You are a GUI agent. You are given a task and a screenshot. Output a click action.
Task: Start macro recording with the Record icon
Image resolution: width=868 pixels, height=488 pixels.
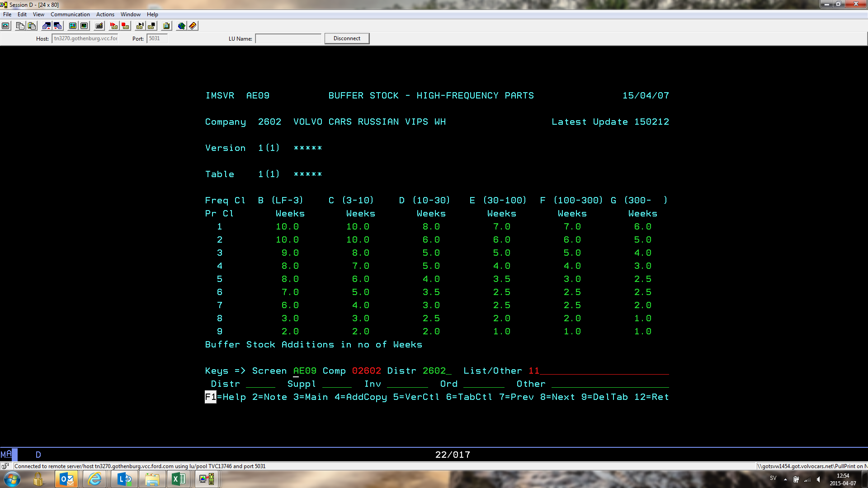point(114,26)
